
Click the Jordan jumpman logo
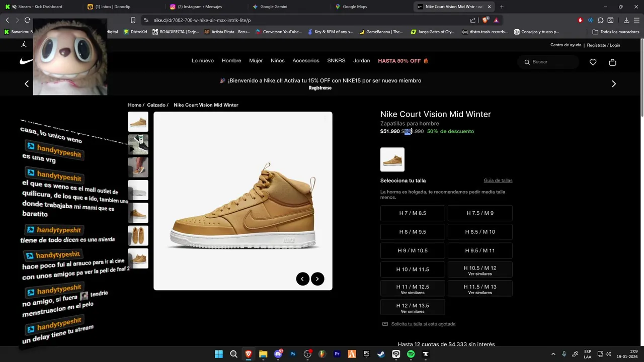(24, 45)
